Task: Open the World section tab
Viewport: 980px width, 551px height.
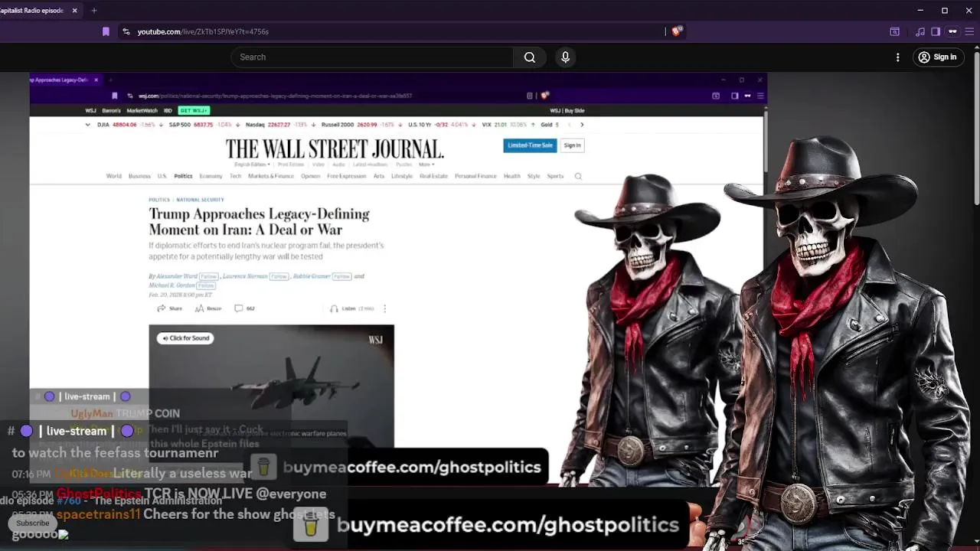Action: coord(113,176)
